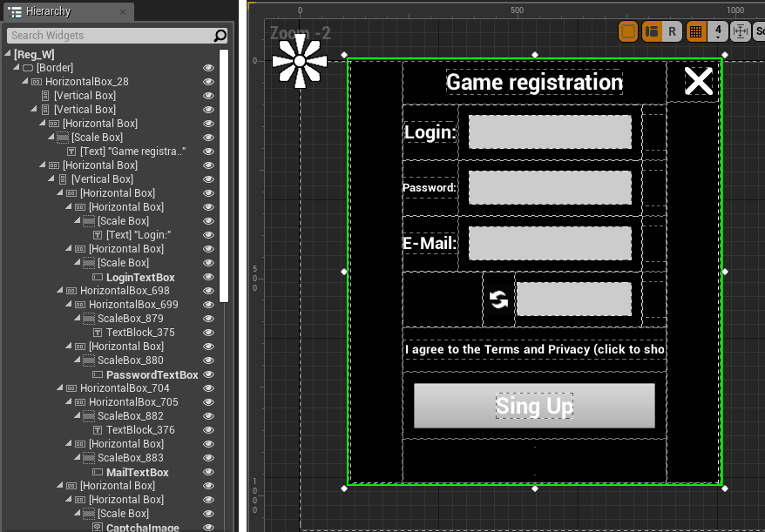Switch to the Hierarchy tab
This screenshot has width=765, height=532.
coord(68,11)
